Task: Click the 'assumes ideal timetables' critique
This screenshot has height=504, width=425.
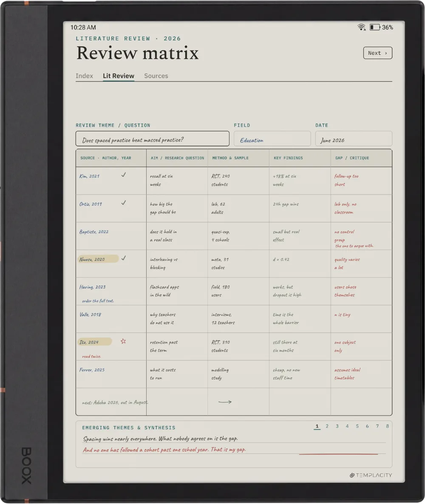Action: point(347,374)
